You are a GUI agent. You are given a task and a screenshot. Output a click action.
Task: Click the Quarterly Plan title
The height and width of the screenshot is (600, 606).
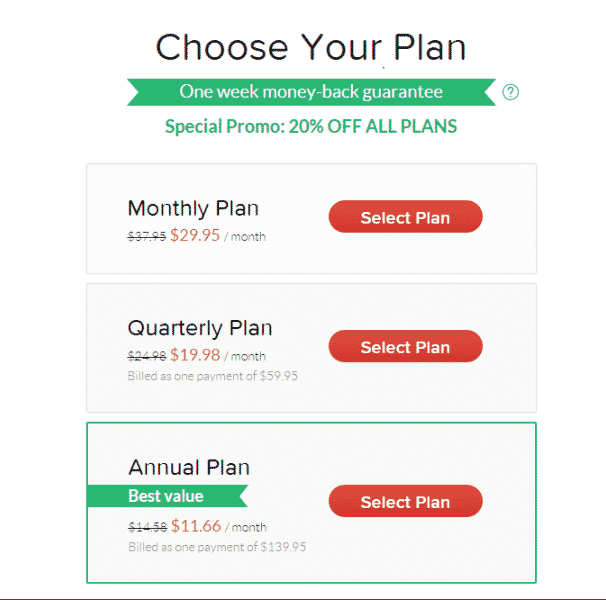click(200, 328)
